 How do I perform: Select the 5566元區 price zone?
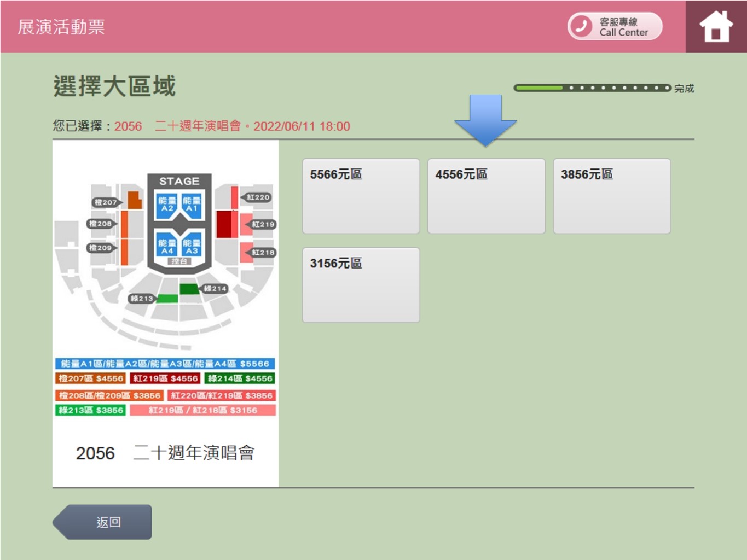click(x=361, y=196)
